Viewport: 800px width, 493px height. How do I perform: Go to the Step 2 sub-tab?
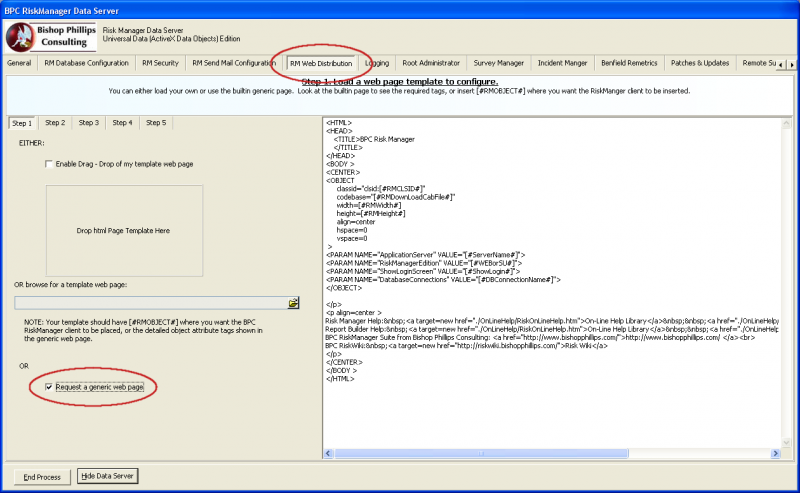pos(55,122)
